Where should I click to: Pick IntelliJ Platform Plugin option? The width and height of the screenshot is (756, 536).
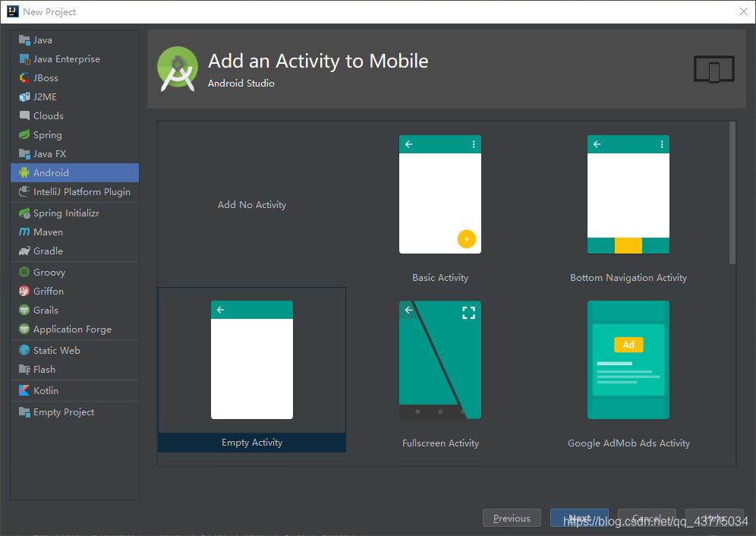tap(74, 191)
